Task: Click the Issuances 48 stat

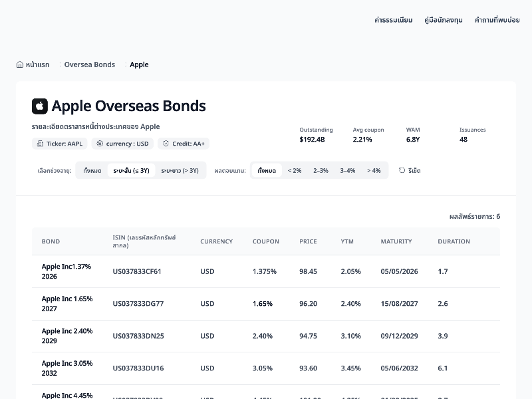Action: pyautogui.click(x=473, y=135)
